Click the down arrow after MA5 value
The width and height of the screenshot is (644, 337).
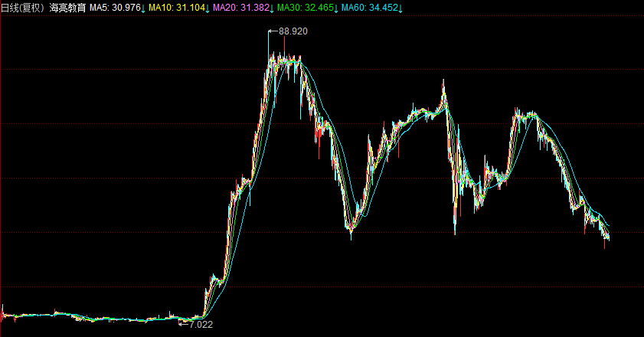pyautogui.click(x=143, y=8)
